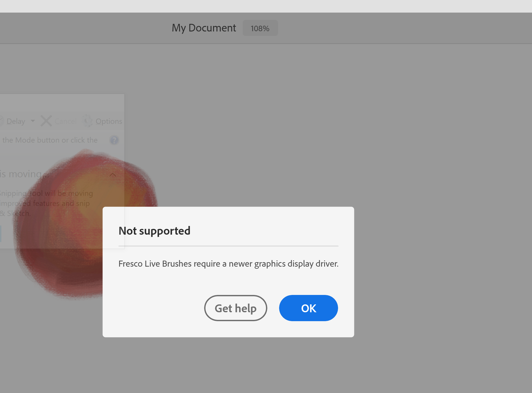Click the Cancel text label
Image resolution: width=532 pixels, height=393 pixels.
(66, 121)
